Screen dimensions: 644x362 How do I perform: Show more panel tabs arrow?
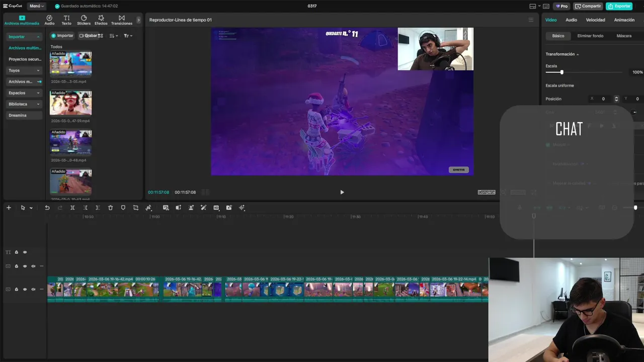coord(139,20)
